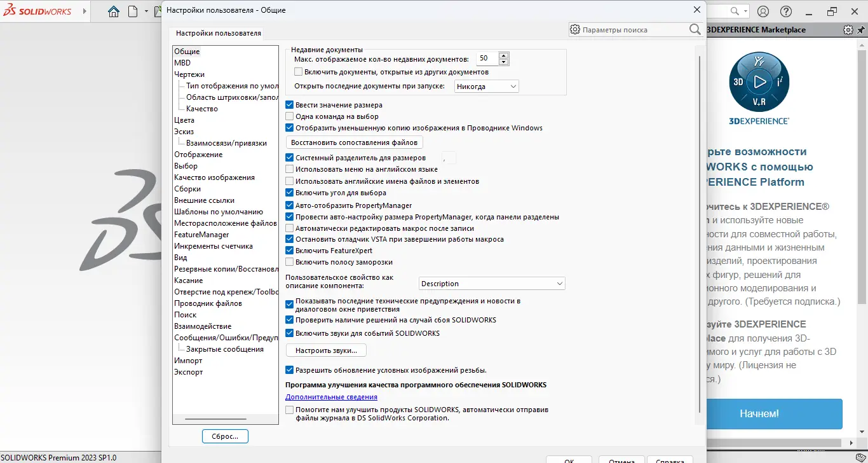The image size is (868, 463).
Task: Click the SOLIDWORKS logo in the title bar
Action: pyautogui.click(x=37, y=11)
